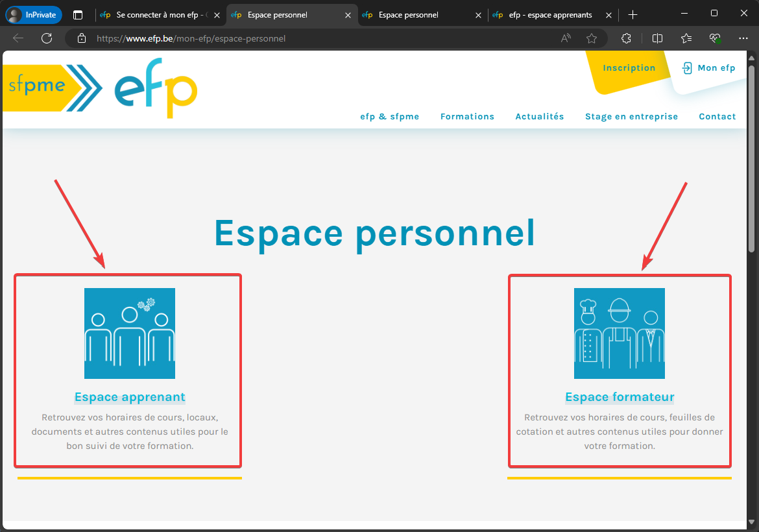The height and width of the screenshot is (532, 759).
Task: Refresh the current page
Action: pyautogui.click(x=47, y=38)
